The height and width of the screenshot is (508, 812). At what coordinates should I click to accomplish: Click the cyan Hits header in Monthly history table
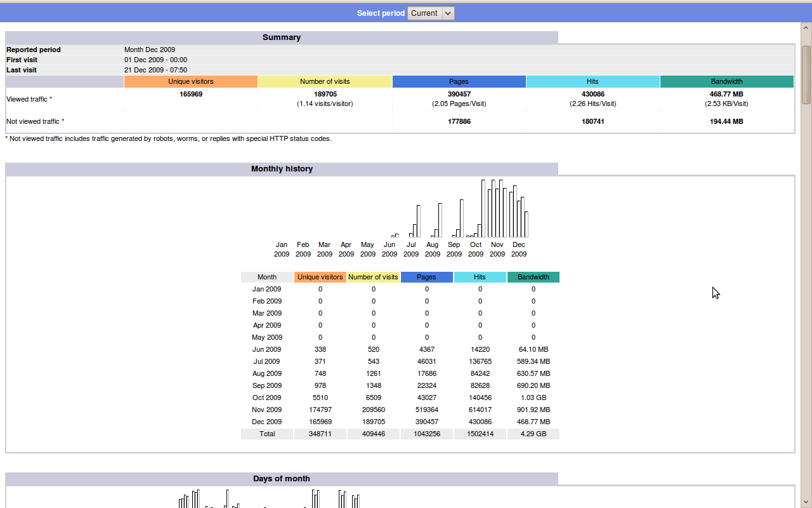[480, 277]
